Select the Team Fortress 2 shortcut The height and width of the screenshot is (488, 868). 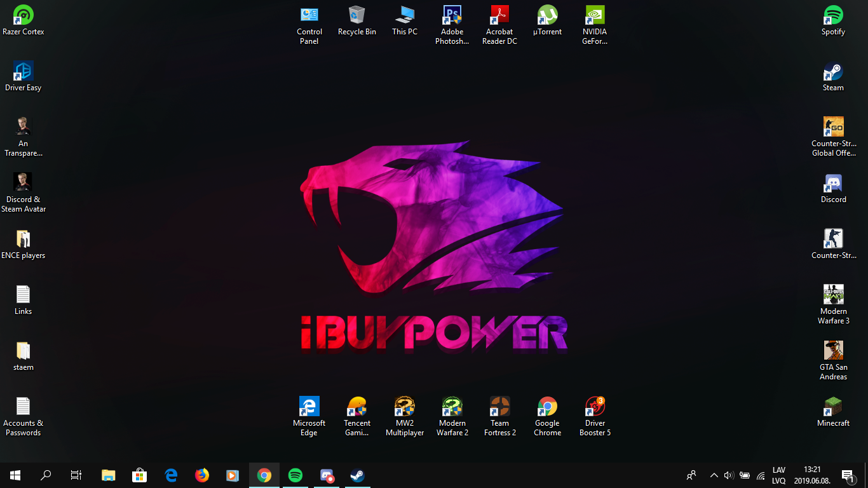(500, 416)
